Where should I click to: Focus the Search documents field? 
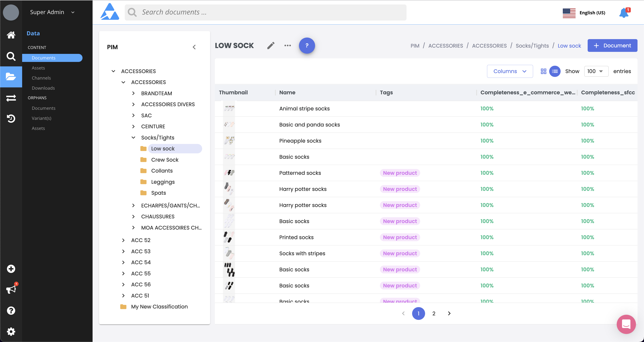click(x=265, y=12)
